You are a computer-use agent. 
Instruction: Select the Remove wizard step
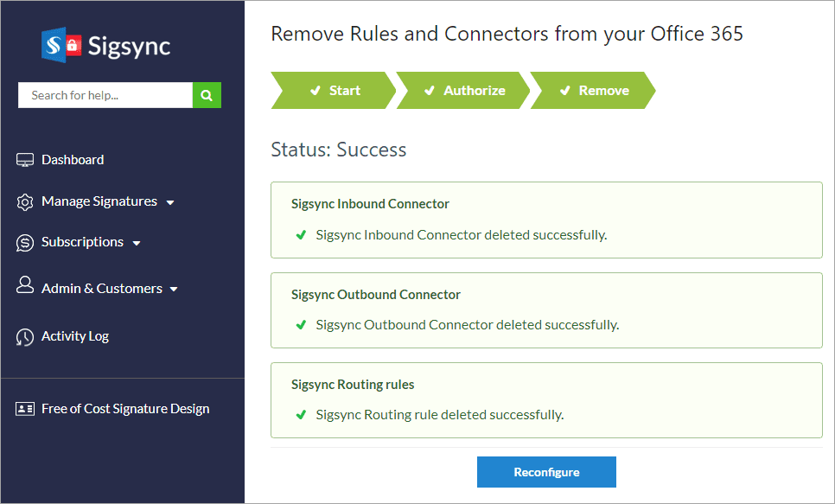point(593,91)
